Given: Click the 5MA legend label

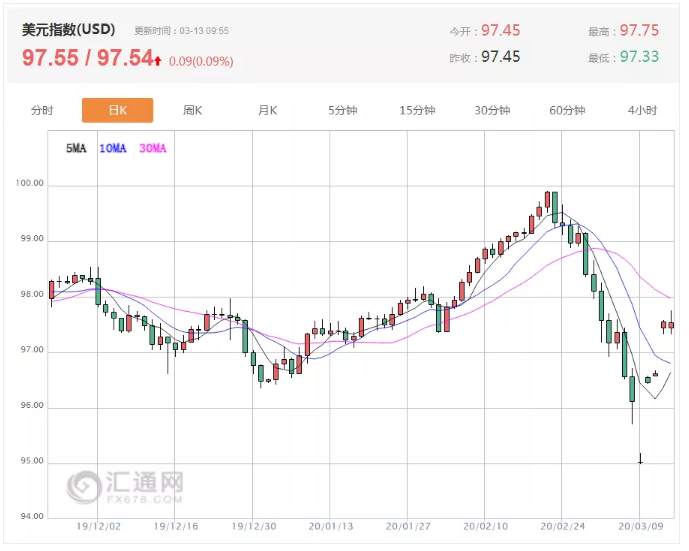Looking at the screenshot, I should (76, 148).
